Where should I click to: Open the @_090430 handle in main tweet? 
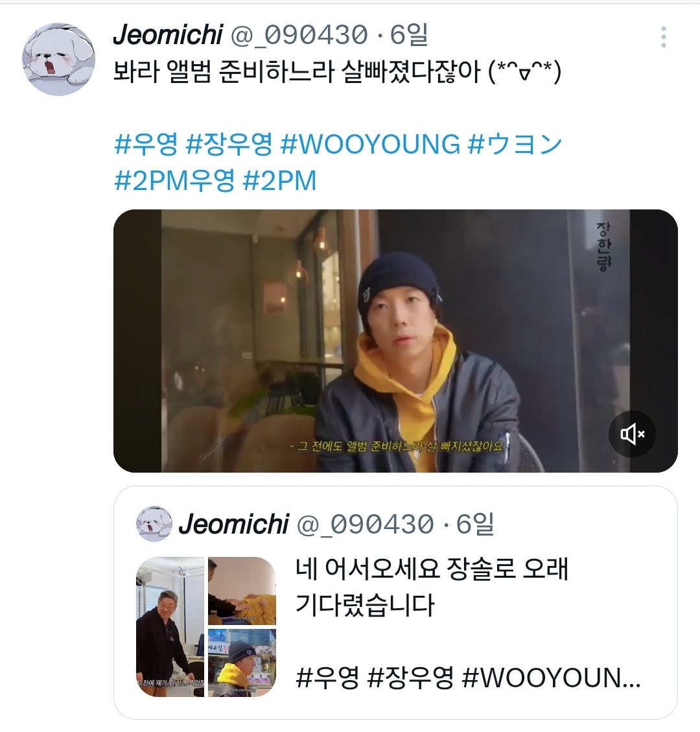coord(299,35)
